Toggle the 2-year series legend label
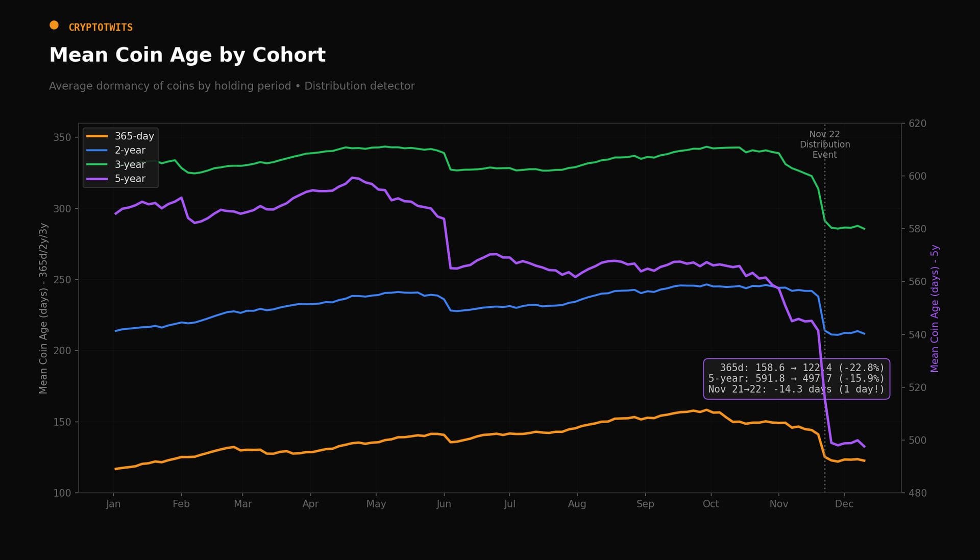The height and width of the screenshot is (560, 980). coord(130,151)
